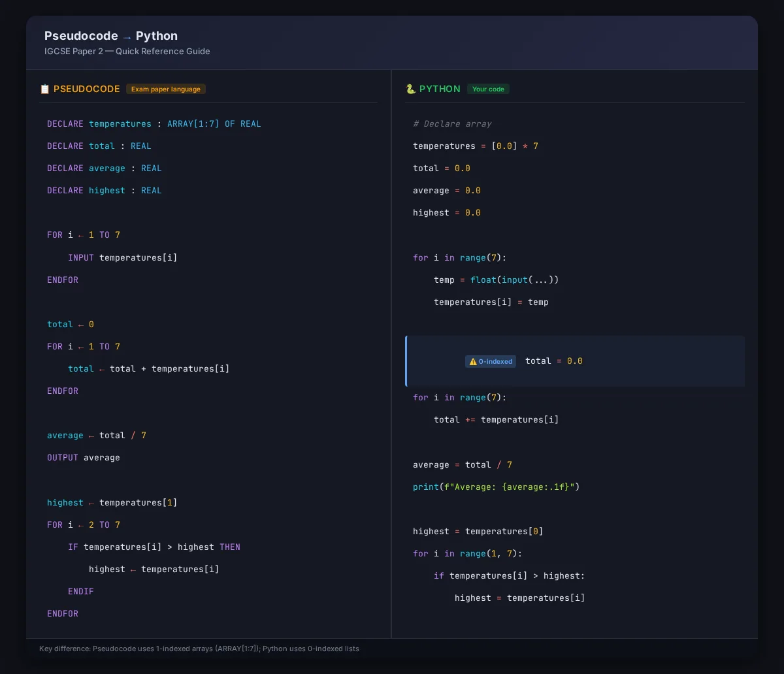Image resolution: width=784 pixels, height=674 pixels.
Task: Click the 0-indexed warning badge
Action: coord(491,361)
